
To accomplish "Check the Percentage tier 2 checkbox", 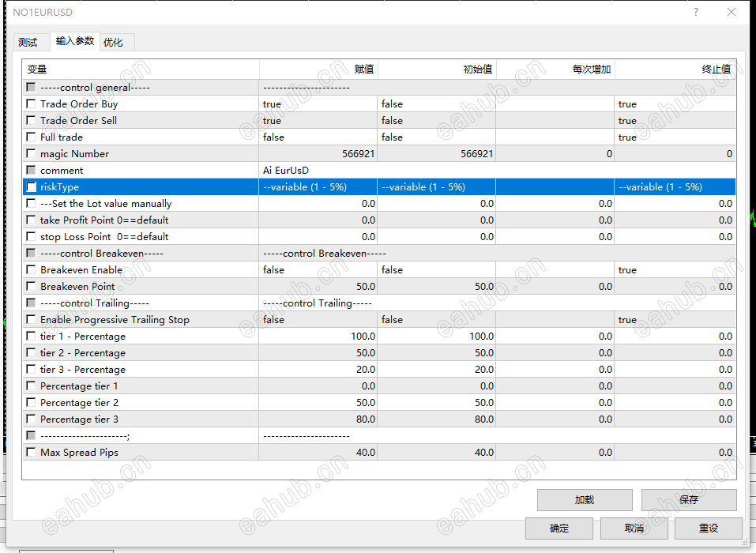I will coord(31,402).
